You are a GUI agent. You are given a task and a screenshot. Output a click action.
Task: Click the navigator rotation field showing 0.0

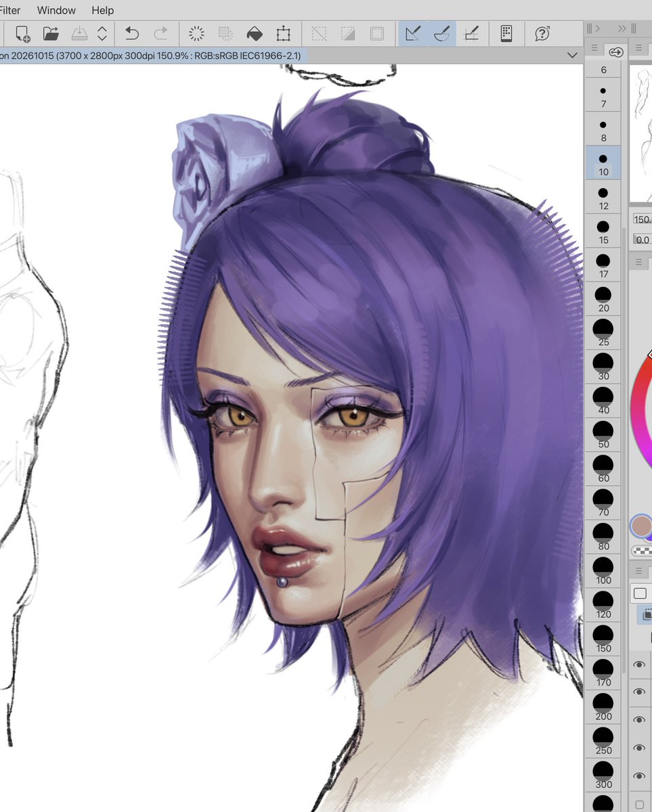(643, 240)
